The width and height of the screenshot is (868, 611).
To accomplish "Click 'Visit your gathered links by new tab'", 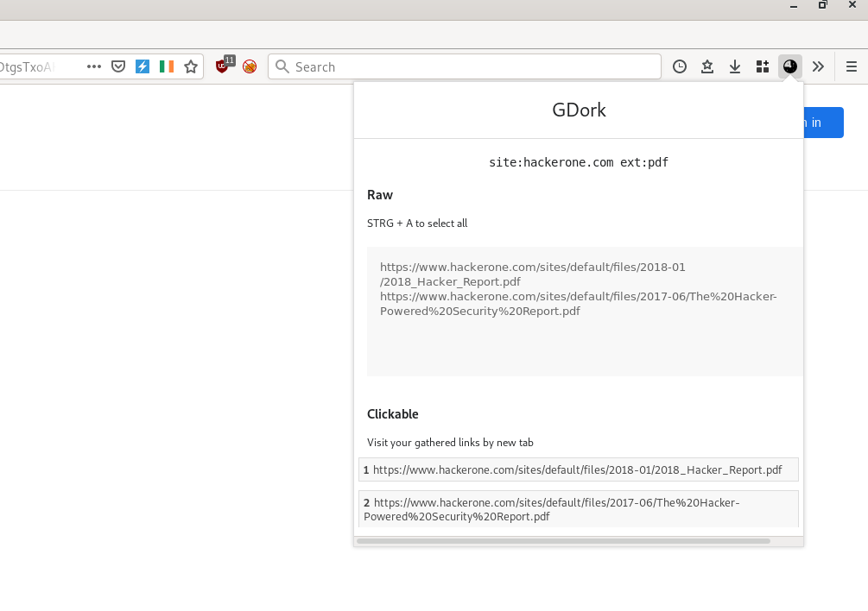I will pos(450,443).
